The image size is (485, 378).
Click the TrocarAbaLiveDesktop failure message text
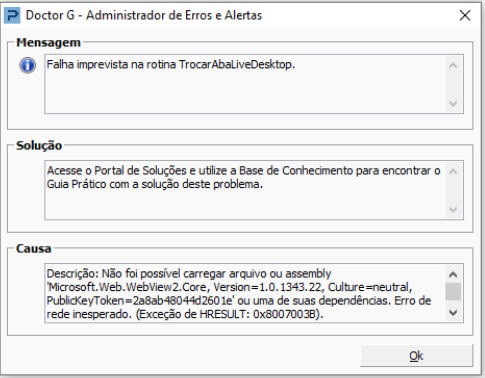point(171,64)
